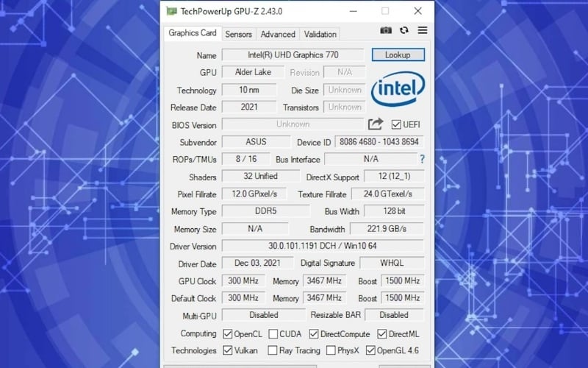Open the hamburger menu icon
Image resolution: width=588 pixels, height=368 pixels.
(422, 30)
